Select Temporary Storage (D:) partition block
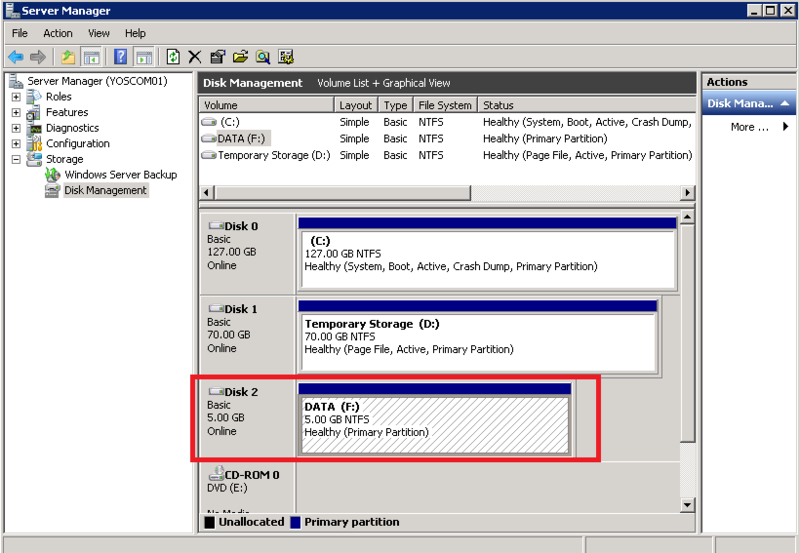This screenshot has height=553, width=800. pyautogui.click(x=478, y=336)
